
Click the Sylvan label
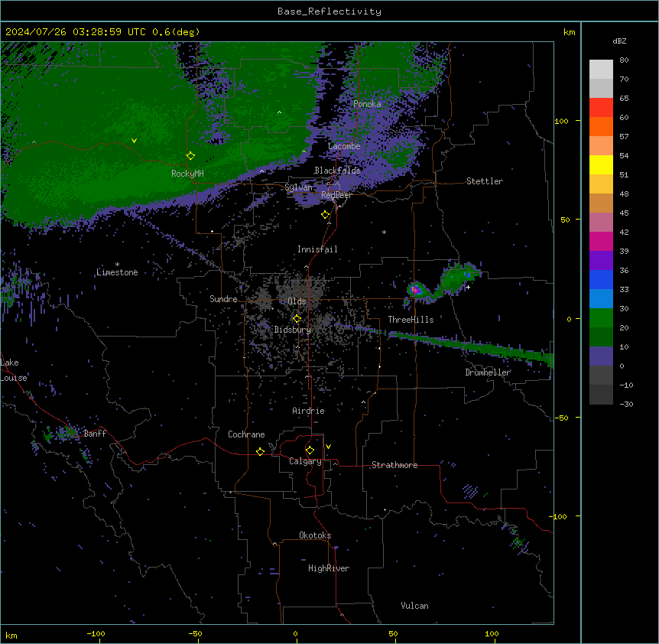[298, 187]
